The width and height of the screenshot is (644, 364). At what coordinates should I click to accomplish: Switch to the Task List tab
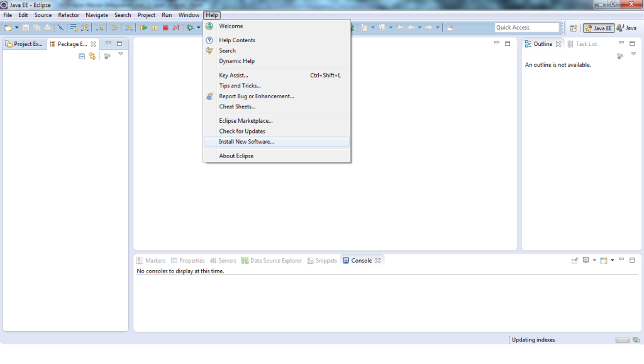pyautogui.click(x=582, y=43)
